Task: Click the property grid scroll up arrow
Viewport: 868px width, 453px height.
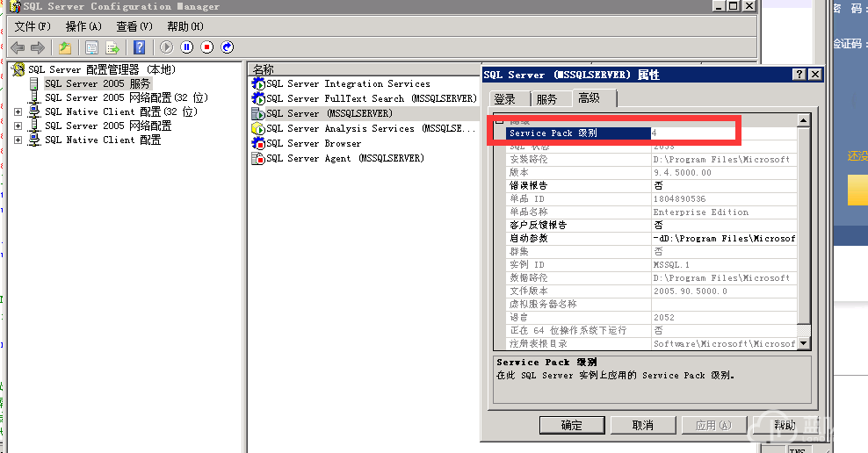Action: pos(804,120)
